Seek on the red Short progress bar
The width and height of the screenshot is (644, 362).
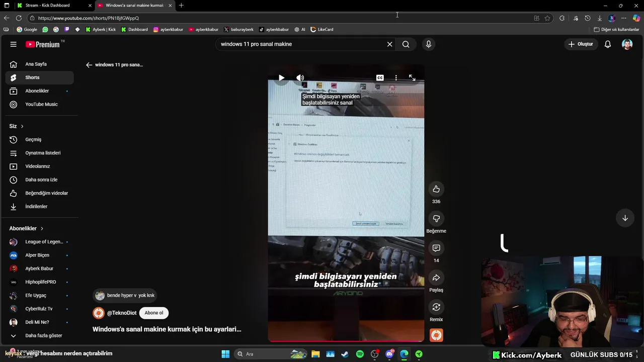point(346,341)
